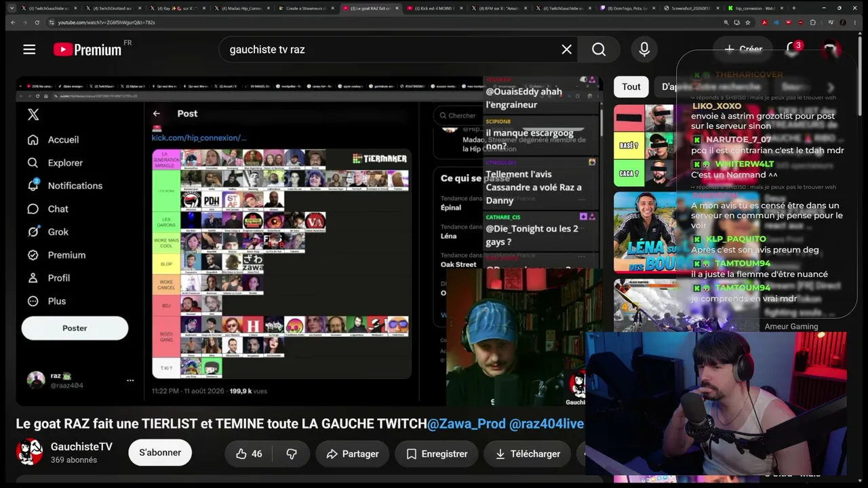The width and height of the screenshot is (868, 488).
Task: Open the LÉNA suggested video thumbnail
Action: point(645,232)
